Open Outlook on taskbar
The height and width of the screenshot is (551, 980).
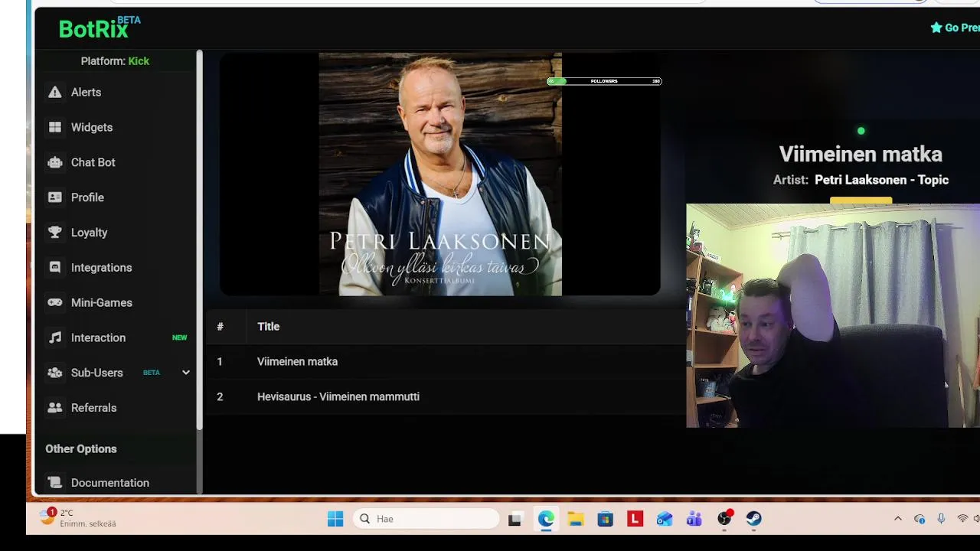(665, 519)
